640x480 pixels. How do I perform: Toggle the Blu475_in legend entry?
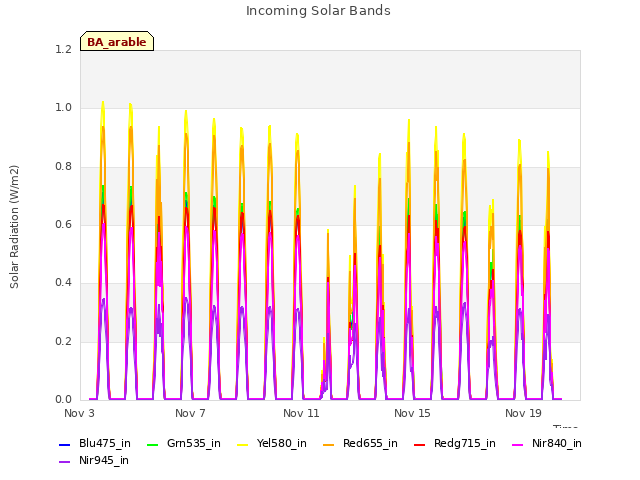[95, 444]
